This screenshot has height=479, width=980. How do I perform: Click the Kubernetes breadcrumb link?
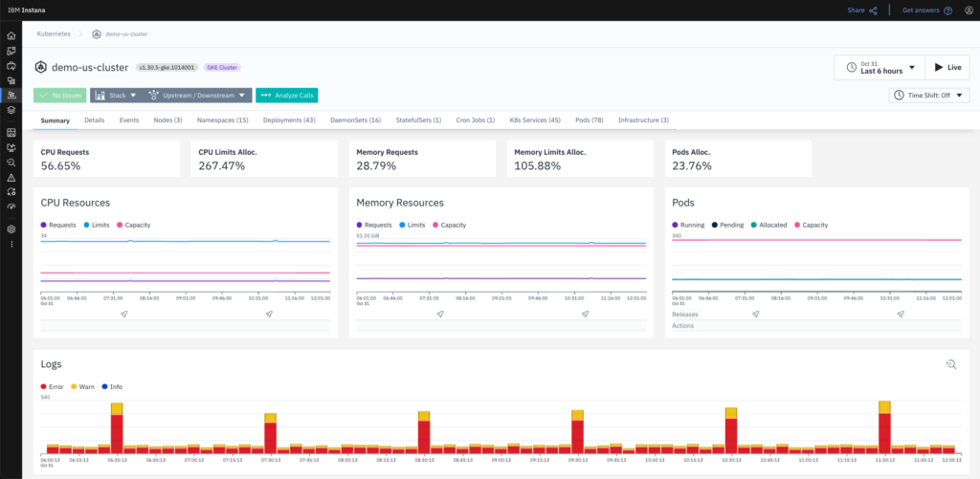pos(54,33)
